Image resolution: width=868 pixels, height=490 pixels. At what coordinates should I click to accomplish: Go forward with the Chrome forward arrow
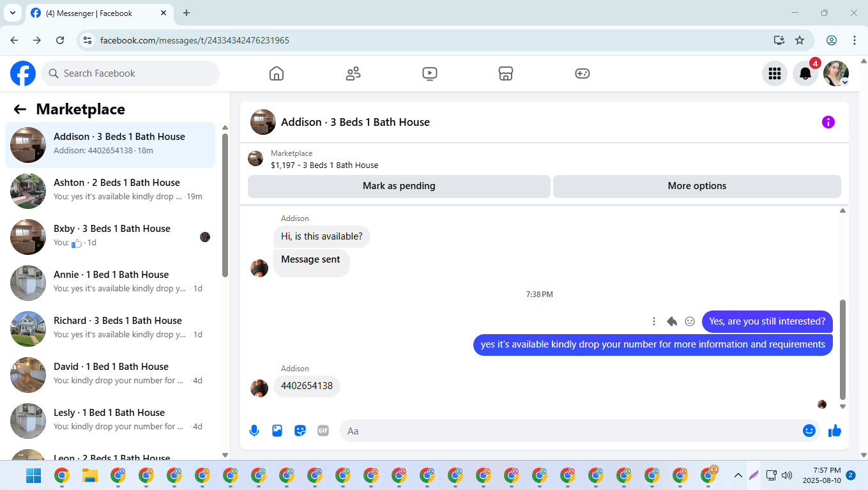[x=37, y=40]
